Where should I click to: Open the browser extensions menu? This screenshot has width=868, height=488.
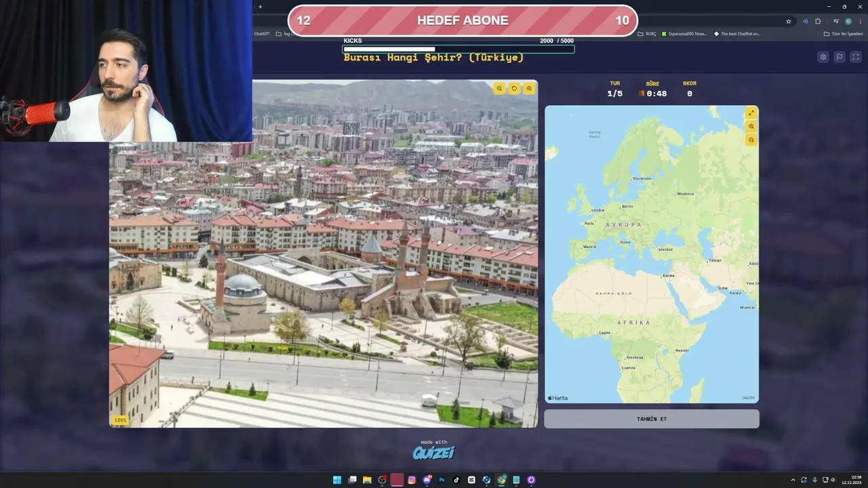[x=818, y=21]
